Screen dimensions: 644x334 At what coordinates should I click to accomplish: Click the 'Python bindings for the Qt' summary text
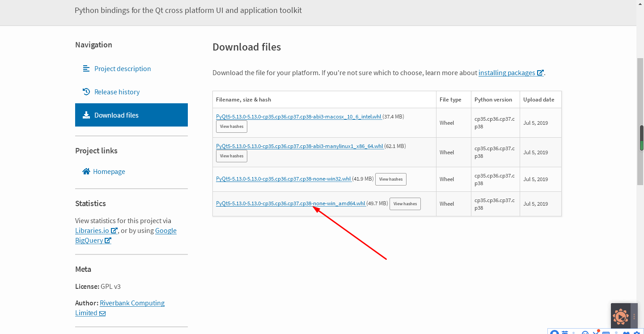[188, 10]
